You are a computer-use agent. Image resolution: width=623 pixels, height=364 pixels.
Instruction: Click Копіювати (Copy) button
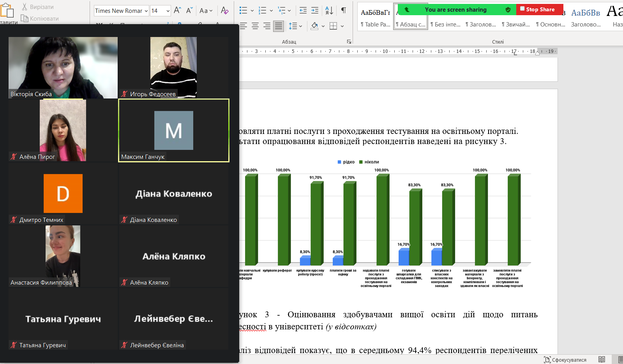tap(40, 18)
